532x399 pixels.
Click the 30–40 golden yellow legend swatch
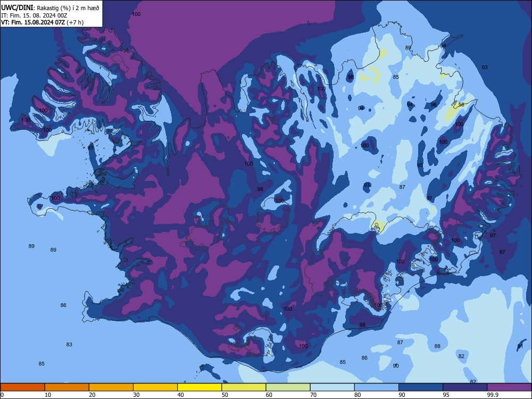(x=155, y=387)
